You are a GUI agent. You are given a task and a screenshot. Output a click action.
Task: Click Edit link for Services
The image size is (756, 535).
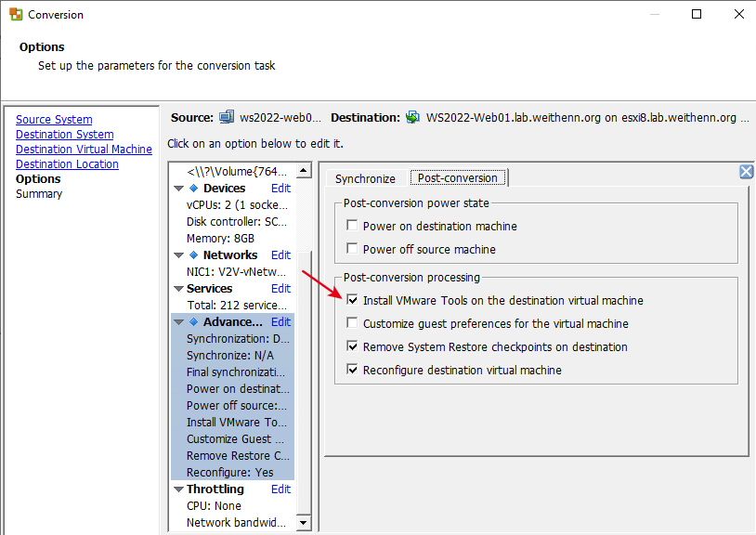click(280, 288)
